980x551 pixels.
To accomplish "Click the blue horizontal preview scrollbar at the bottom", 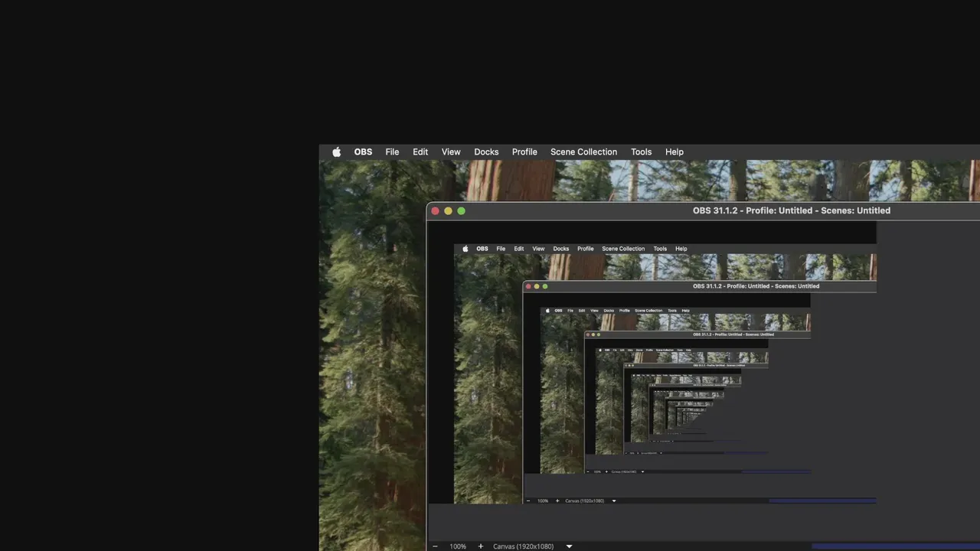I will (x=896, y=546).
